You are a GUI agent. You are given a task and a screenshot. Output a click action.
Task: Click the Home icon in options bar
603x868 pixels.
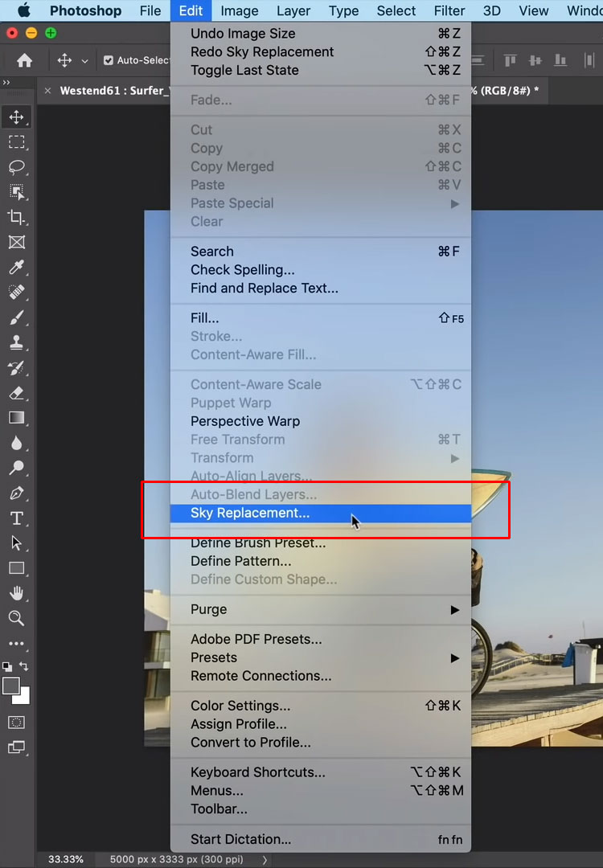[x=25, y=60]
